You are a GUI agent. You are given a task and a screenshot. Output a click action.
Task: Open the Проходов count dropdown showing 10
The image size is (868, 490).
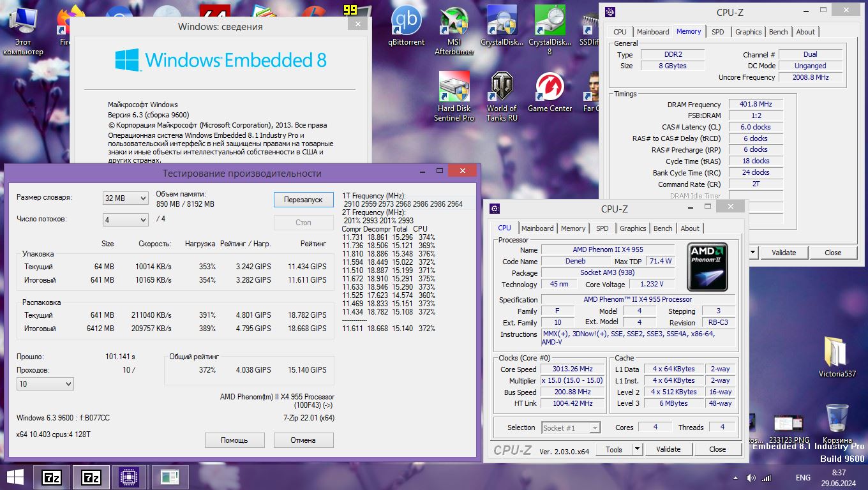pyautogui.click(x=45, y=383)
